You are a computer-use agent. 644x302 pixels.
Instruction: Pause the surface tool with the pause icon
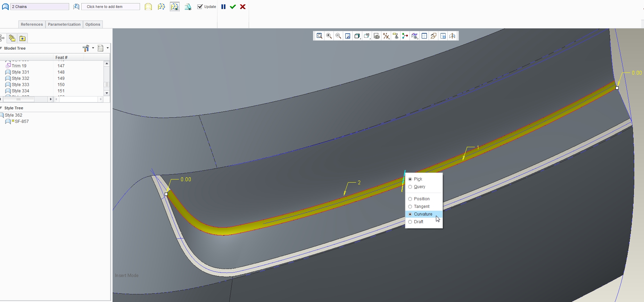(x=223, y=7)
